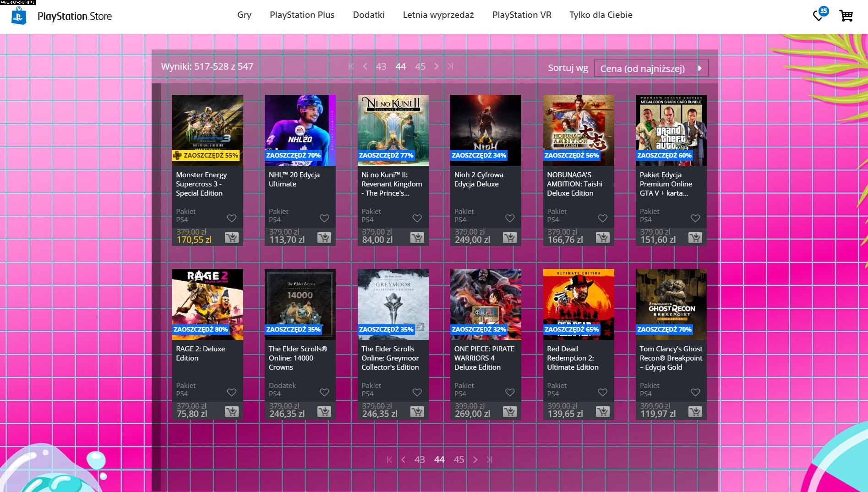The image size is (868, 492).
Task: Toggle wishlist heart for ONE PIECE Pirate Warriors 4
Action: (510, 393)
